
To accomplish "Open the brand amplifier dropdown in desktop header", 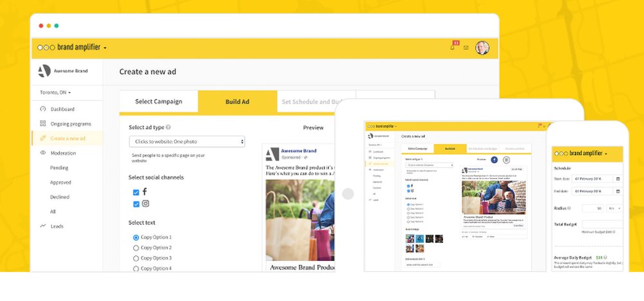I will 105,48.
